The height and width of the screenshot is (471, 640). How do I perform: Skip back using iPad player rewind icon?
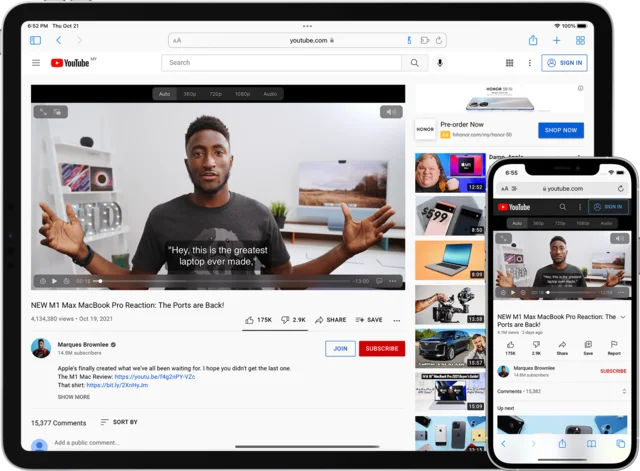tap(43, 281)
